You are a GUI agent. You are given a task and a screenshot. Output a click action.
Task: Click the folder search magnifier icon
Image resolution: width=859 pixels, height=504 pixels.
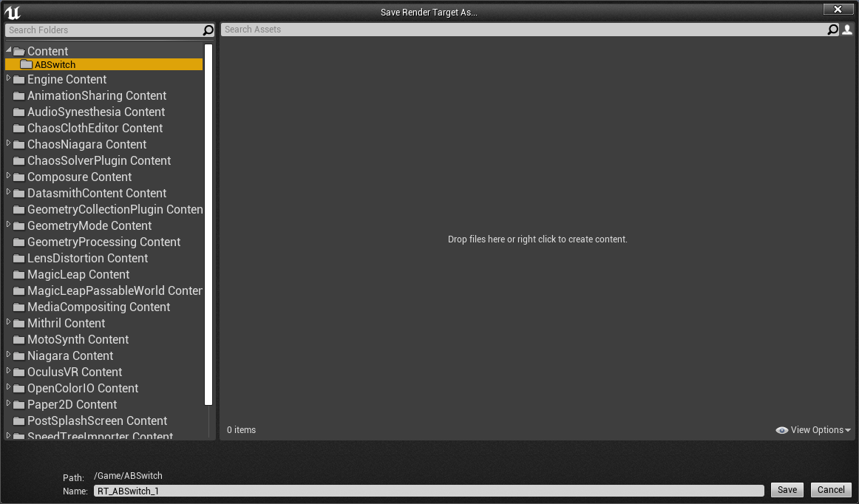(x=208, y=30)
